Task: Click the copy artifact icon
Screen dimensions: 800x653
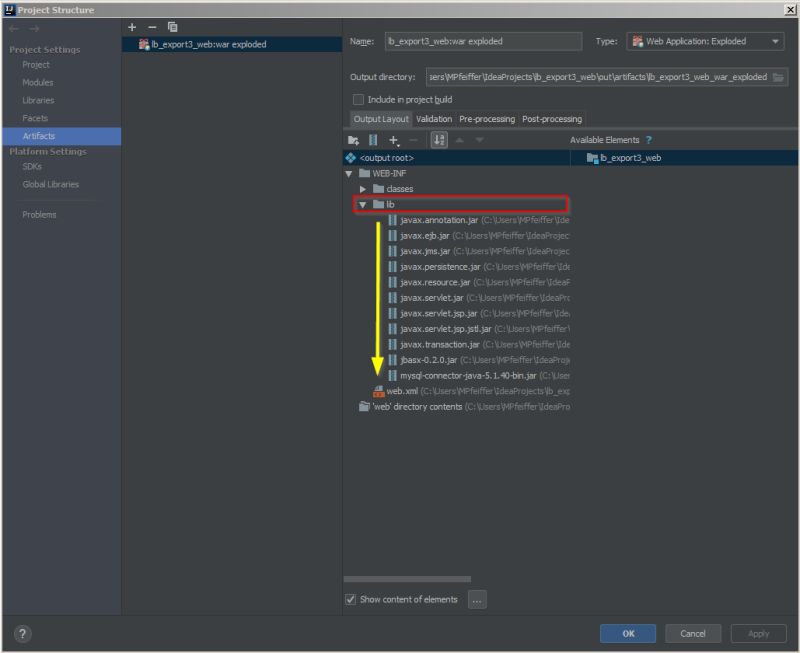Action: click(x=172, y=27)
